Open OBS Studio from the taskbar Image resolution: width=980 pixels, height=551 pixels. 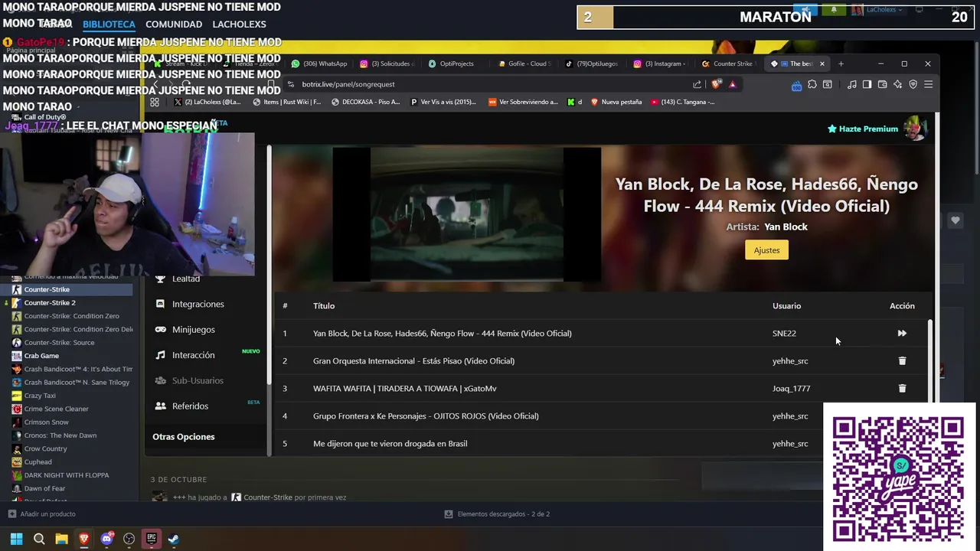(129, 539)
